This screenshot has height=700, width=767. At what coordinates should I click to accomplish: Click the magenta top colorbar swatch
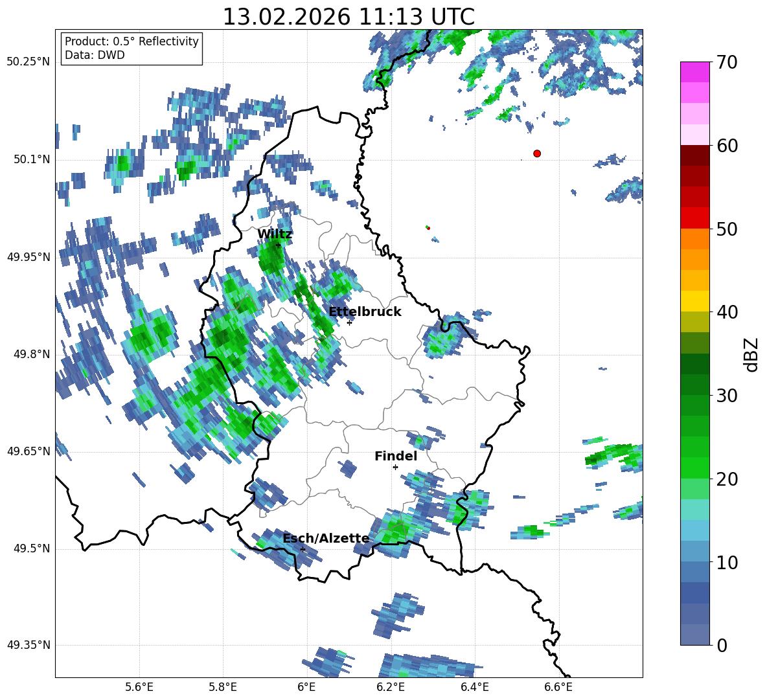[x=694, y=73]
